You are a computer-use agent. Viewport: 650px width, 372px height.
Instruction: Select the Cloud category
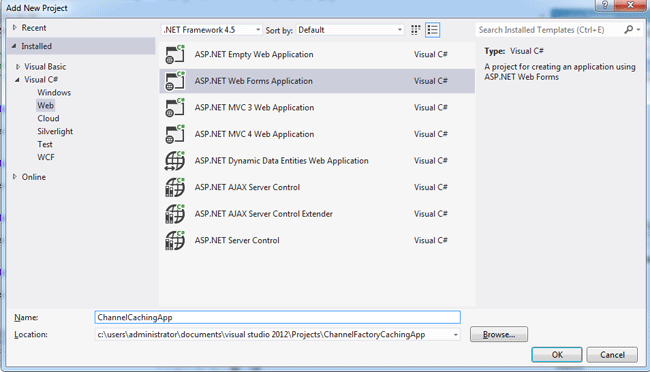click(x=49, y=118)
